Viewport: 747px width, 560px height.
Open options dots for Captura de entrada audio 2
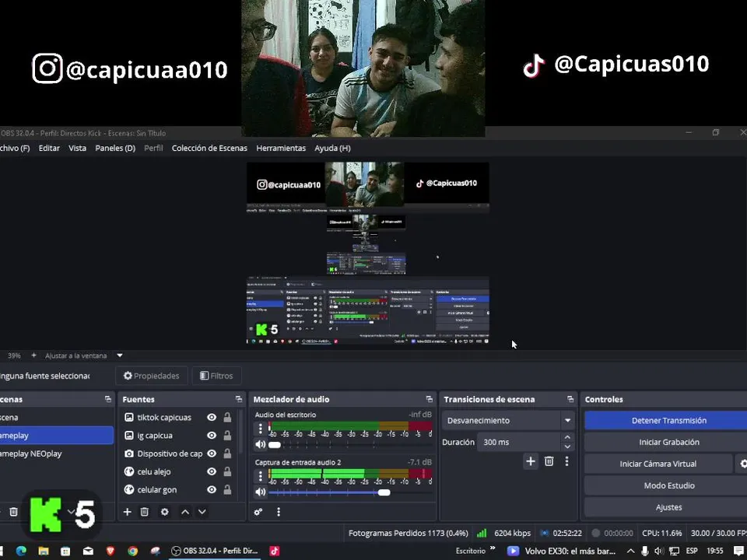(x=260, y=476)
